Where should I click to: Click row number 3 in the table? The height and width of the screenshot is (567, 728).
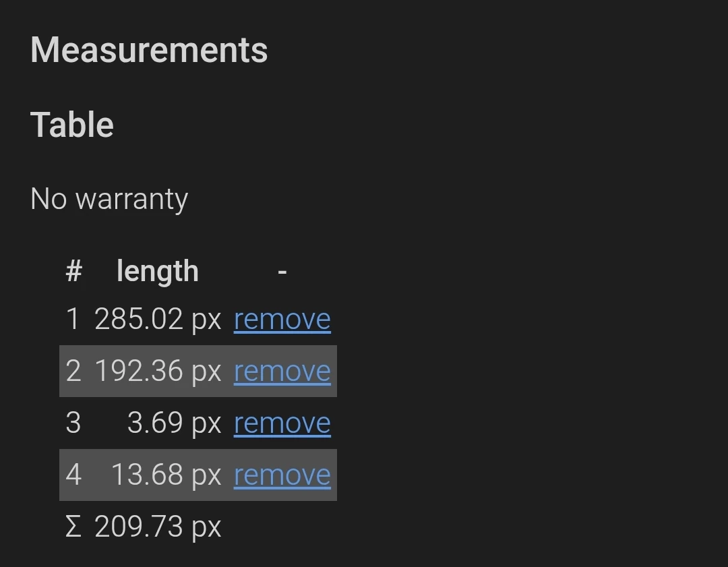coord(73,423)
